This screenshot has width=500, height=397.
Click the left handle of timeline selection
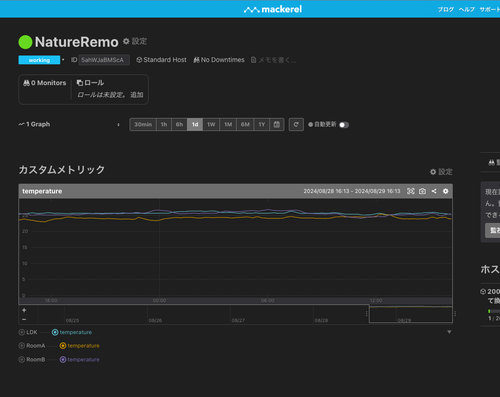[367, 314]
